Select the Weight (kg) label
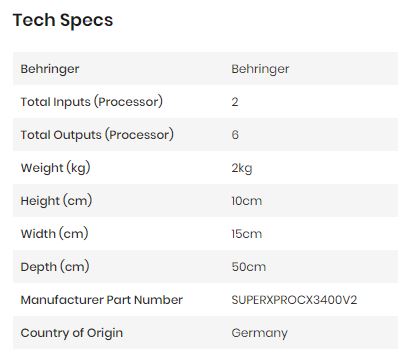The width and height of the screenshot is (411, 361). 55,168
